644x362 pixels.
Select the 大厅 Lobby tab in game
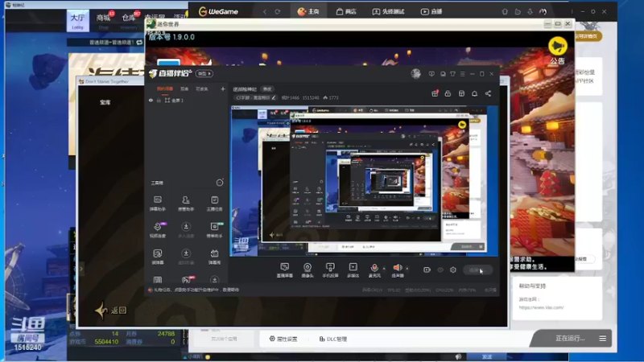[77, 21]
